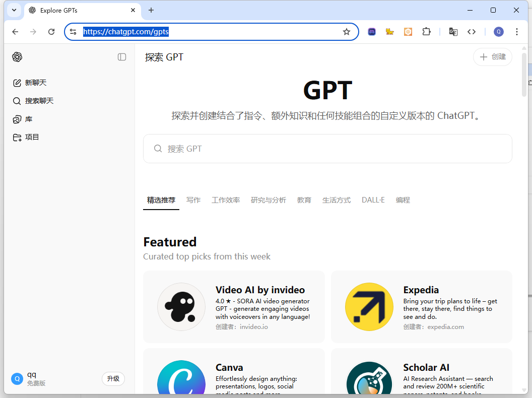The height and width of the screenshot is (398, 532).
Task: Click the invideo.io creator text
Action: 254,327
